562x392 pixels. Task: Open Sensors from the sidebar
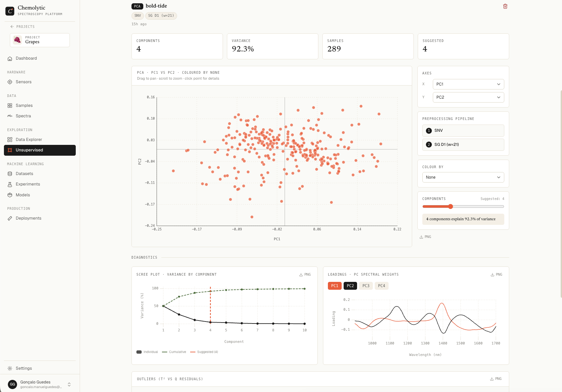(x=40, y=82)
